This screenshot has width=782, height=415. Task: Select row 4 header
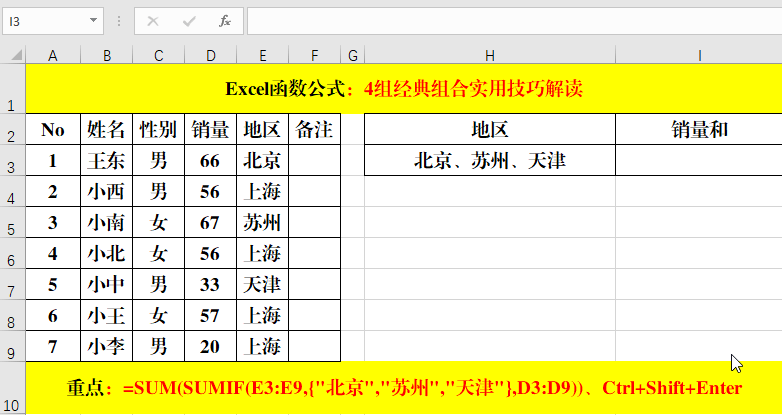pyautogui.click(x=13, y=191)
